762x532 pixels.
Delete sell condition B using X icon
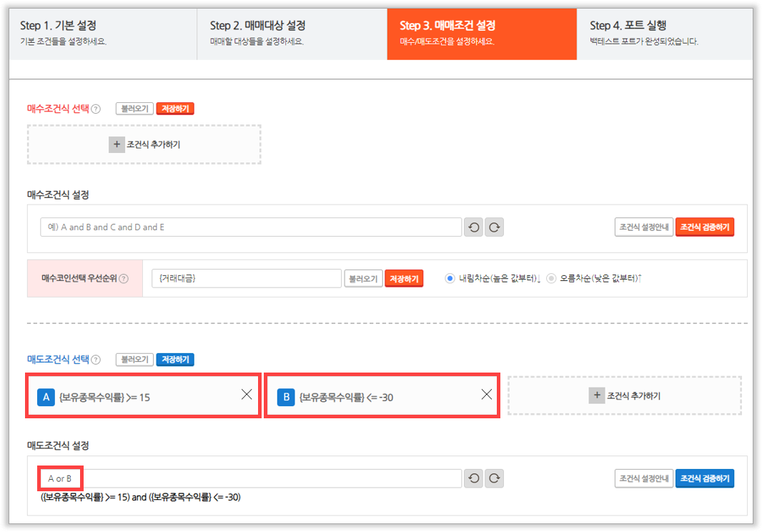(x=487, y=395)
